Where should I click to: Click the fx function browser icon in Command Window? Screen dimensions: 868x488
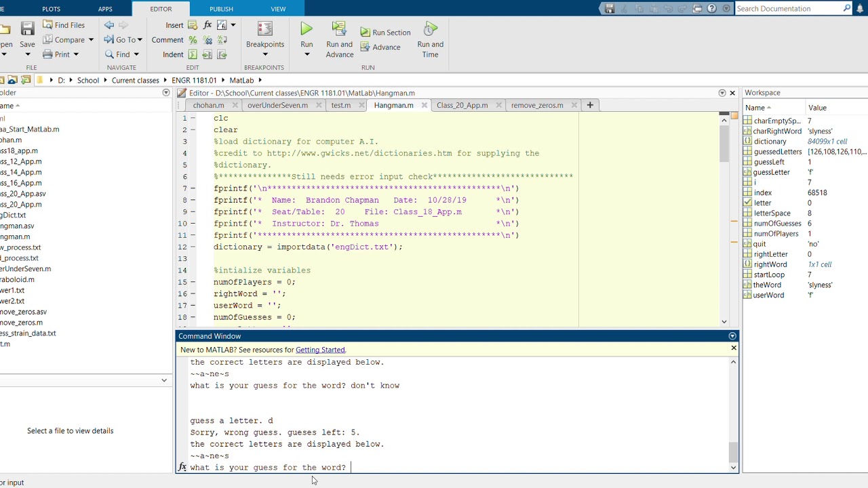(182, 467)
